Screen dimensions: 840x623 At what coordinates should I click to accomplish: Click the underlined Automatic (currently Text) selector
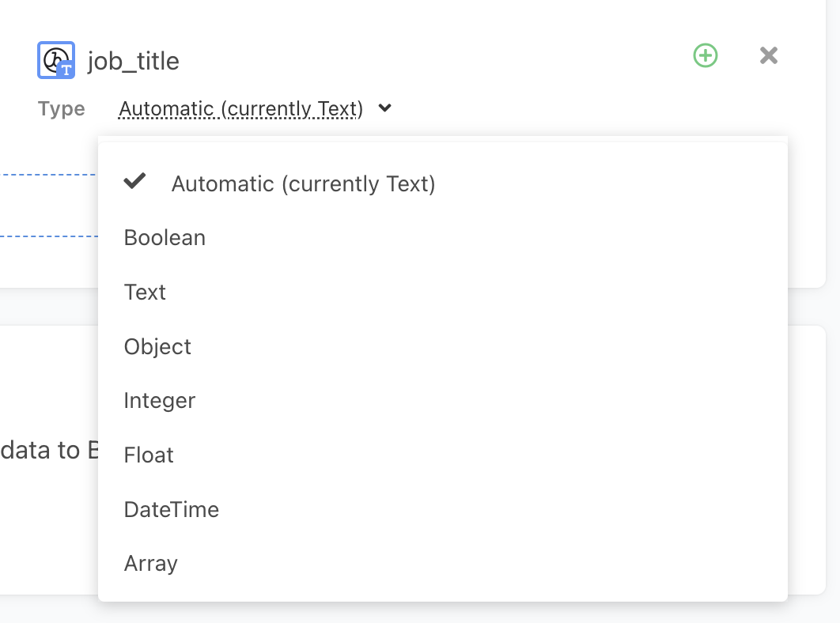[x=240, y=108]
